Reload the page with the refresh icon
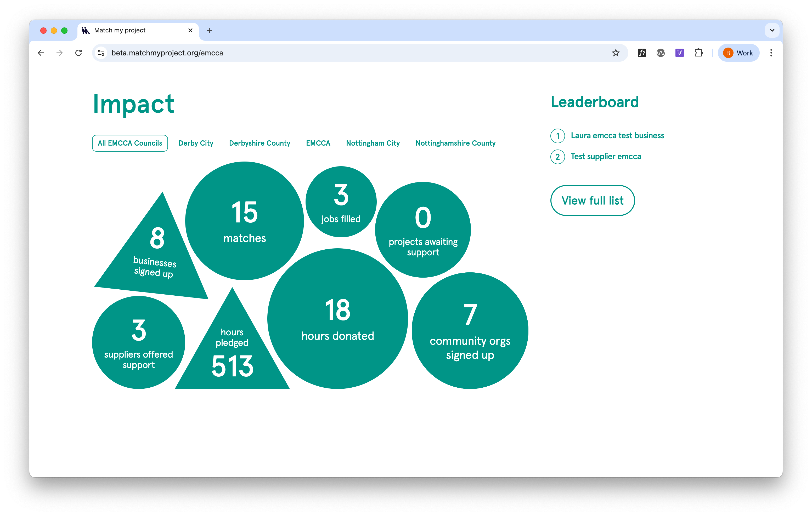 (78, 53)
